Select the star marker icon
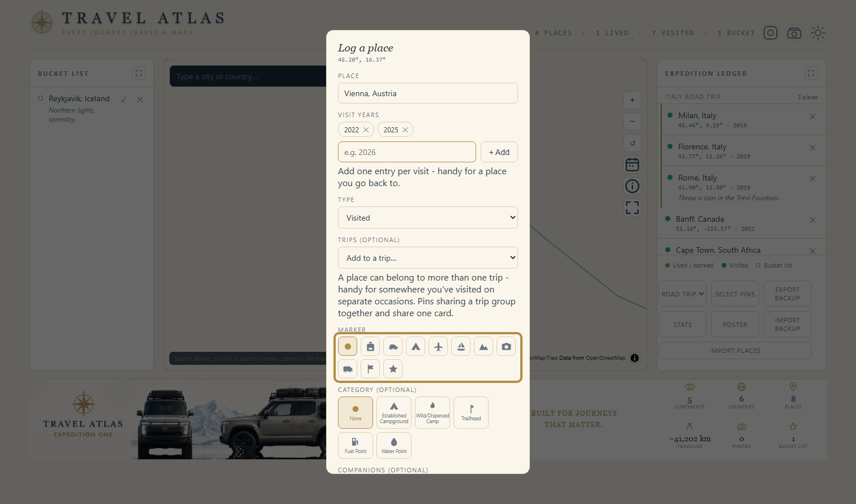This screenshot has width=856, height=504. coord(393,369)
